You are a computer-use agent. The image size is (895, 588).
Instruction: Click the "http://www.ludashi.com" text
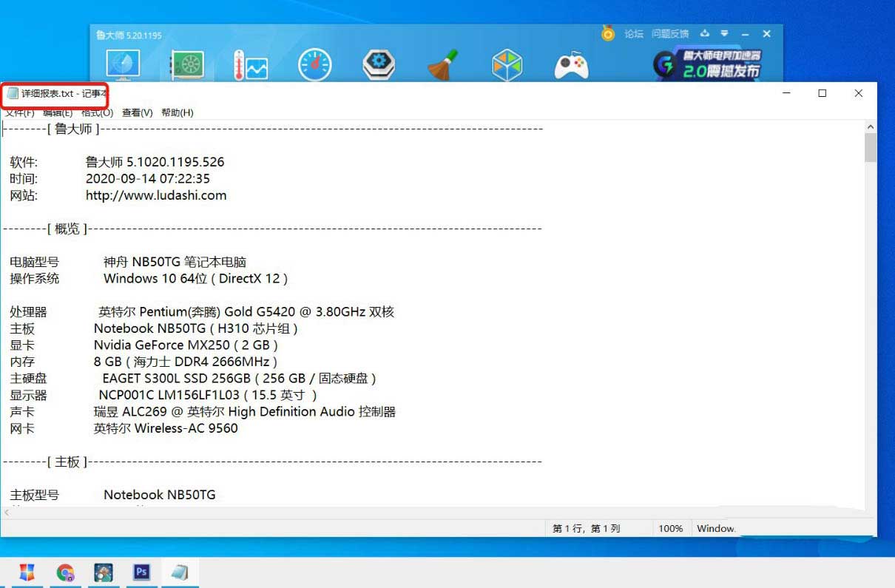(156, 195)
